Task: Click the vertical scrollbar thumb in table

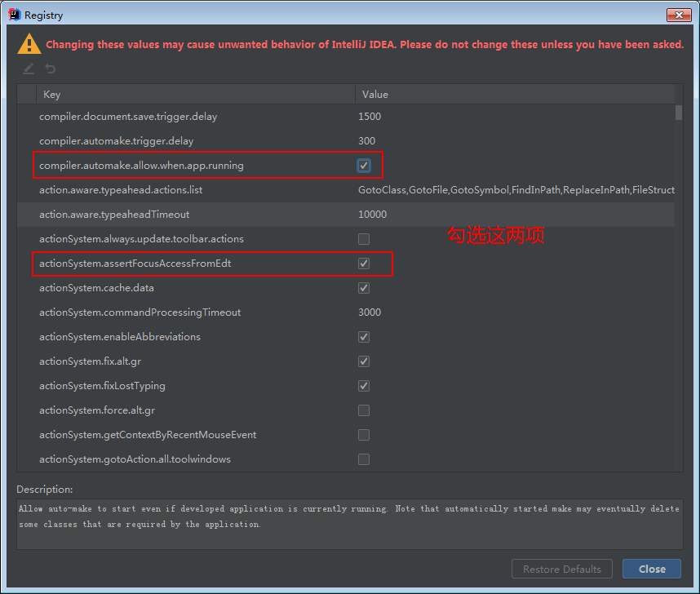Action: pos(679,113)
